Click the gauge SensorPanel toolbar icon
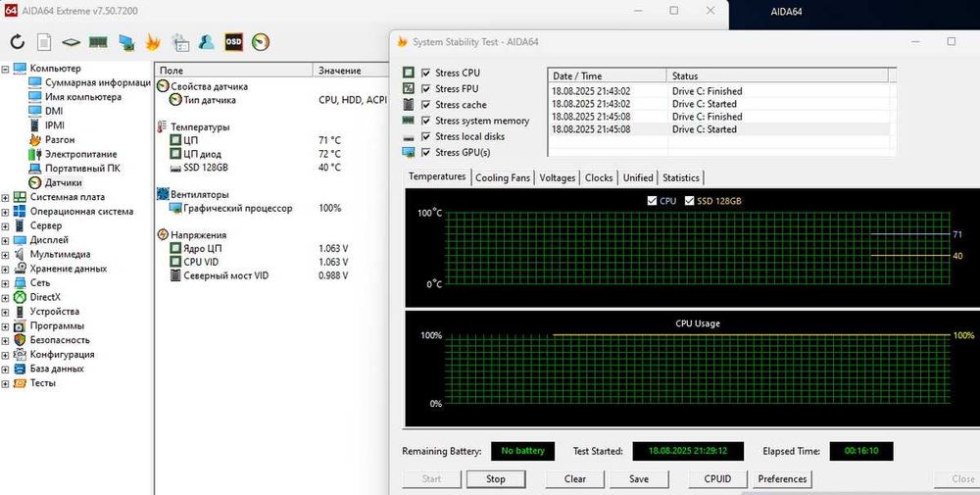The height and width of the screenshot is (495, 980). tap(261, 42)
